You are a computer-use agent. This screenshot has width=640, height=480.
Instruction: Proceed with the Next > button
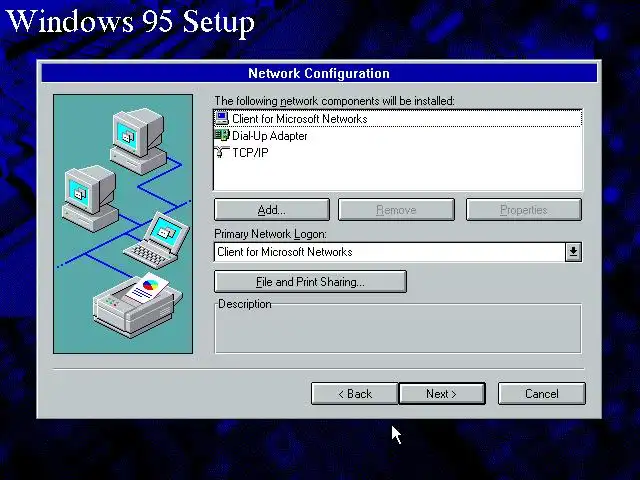point(442,394)
